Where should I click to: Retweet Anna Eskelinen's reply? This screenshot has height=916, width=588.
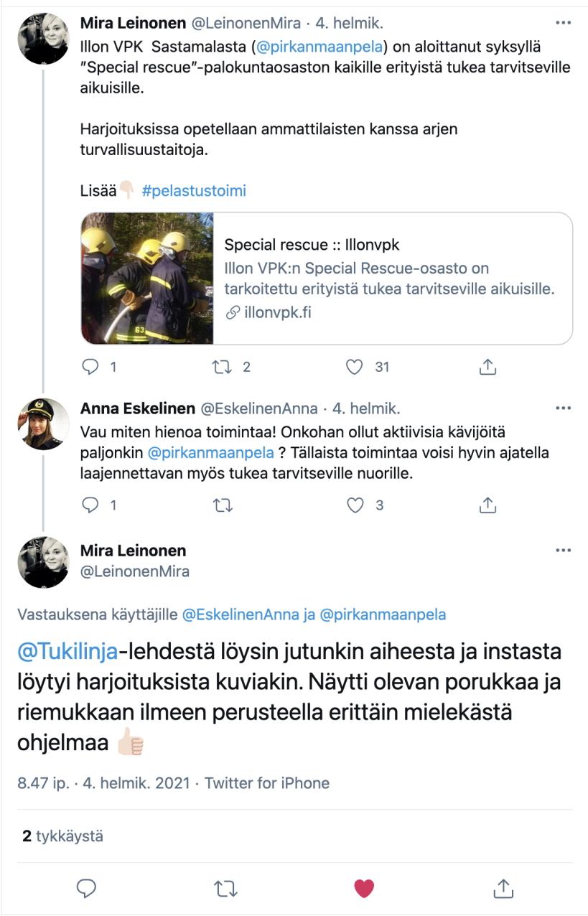pos(223,505)
